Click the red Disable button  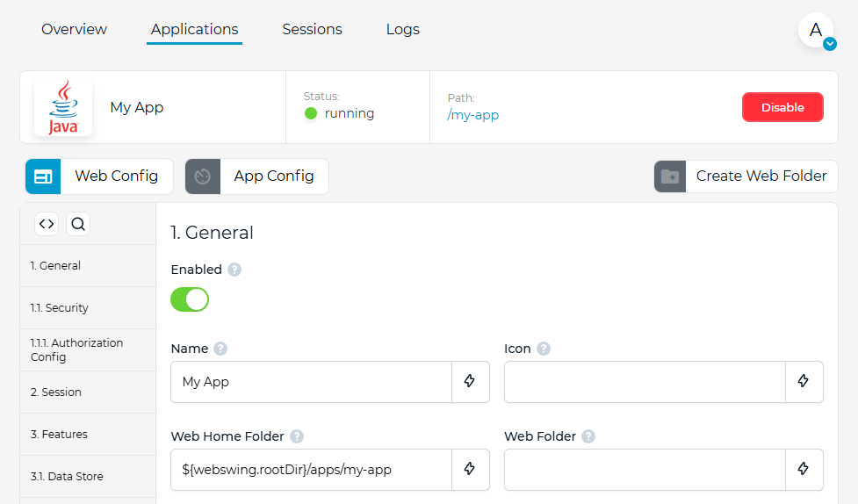click(782, 107)
